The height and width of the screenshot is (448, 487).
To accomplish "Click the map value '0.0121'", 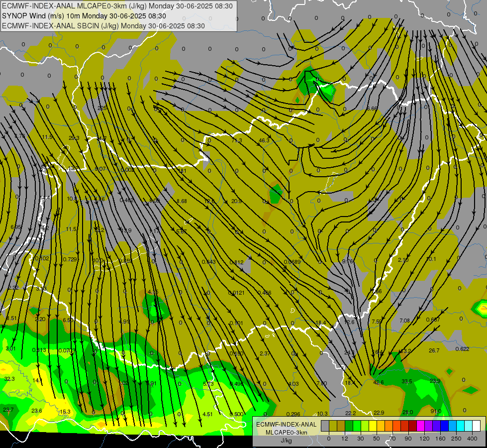I will pyautogui.click(x=236, y=293).
